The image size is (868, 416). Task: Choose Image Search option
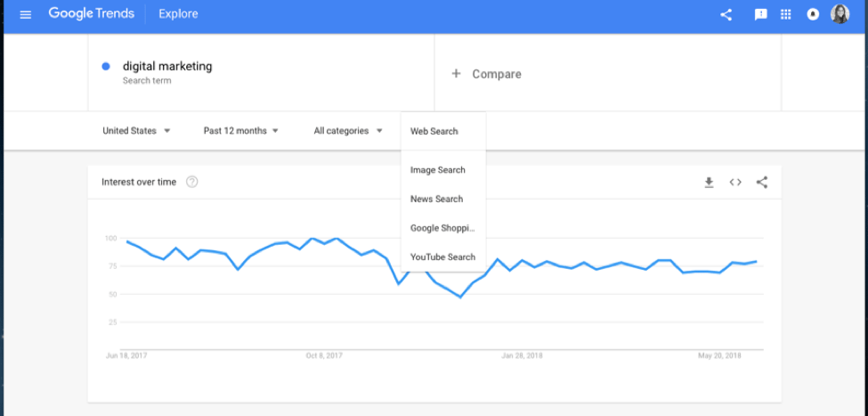point(438,170)
